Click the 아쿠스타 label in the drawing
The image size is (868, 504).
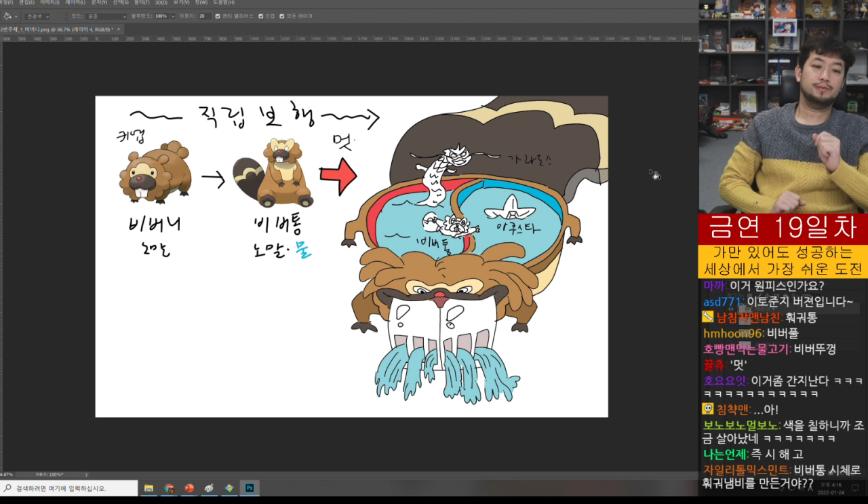518,228
